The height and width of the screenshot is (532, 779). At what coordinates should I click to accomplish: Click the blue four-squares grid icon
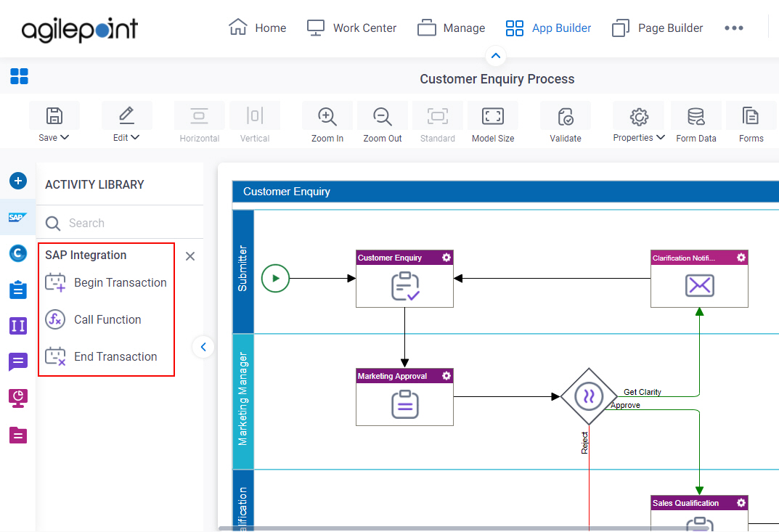pos(20,76)
